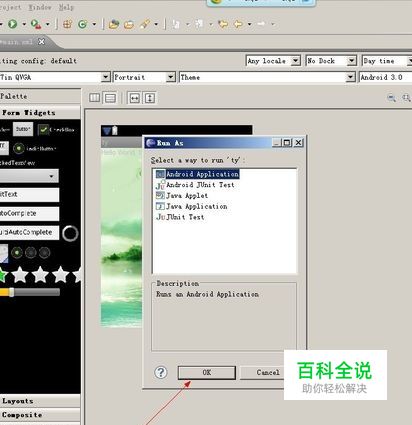
Task: Pick the Spinner widget in palette
Action: [x=29, y=176]
